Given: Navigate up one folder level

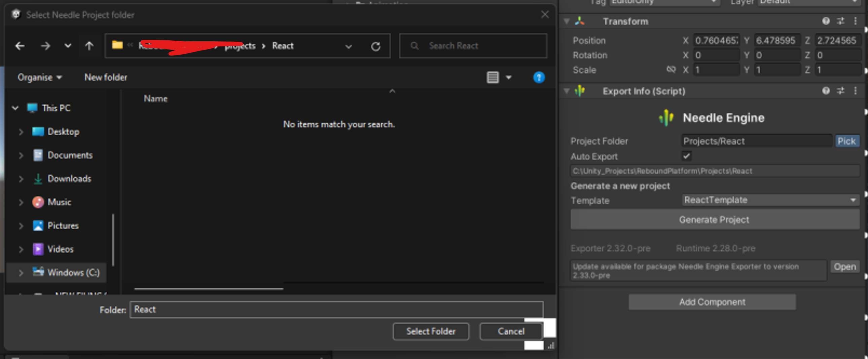Looking at the screenshot, I should click(x=89, y=46).
